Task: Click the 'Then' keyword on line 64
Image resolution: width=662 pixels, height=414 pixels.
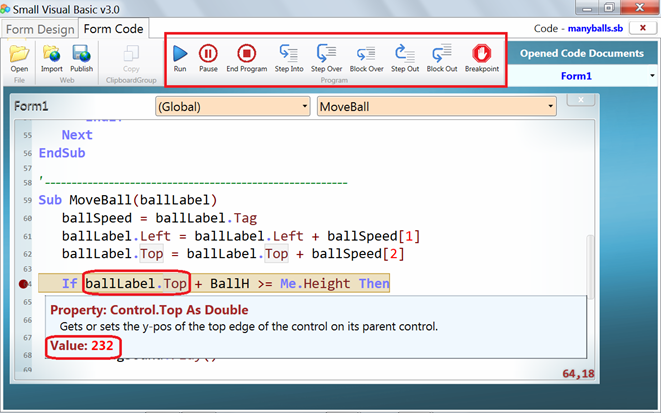Action: click(x=374, y=284)
